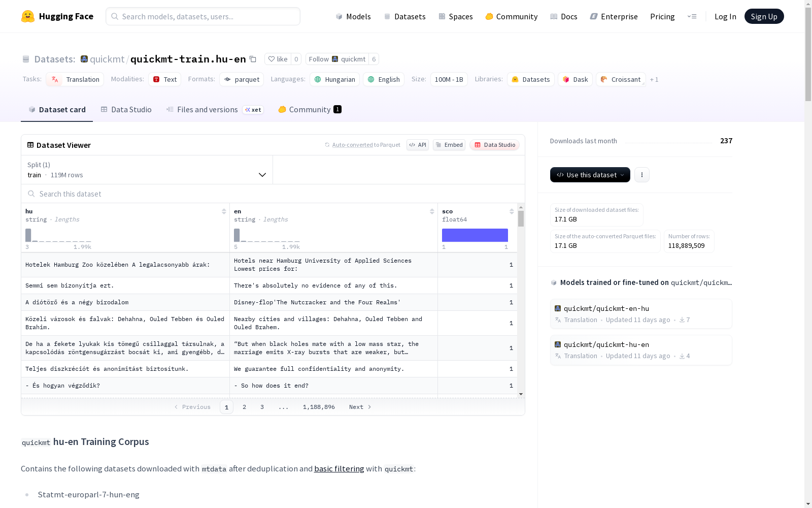Image resolution: width=812 pixels, height=508 pixels.
Task: Select cell '- So how does it end?'
Action: pyautogui.click(x=333, y=386)
